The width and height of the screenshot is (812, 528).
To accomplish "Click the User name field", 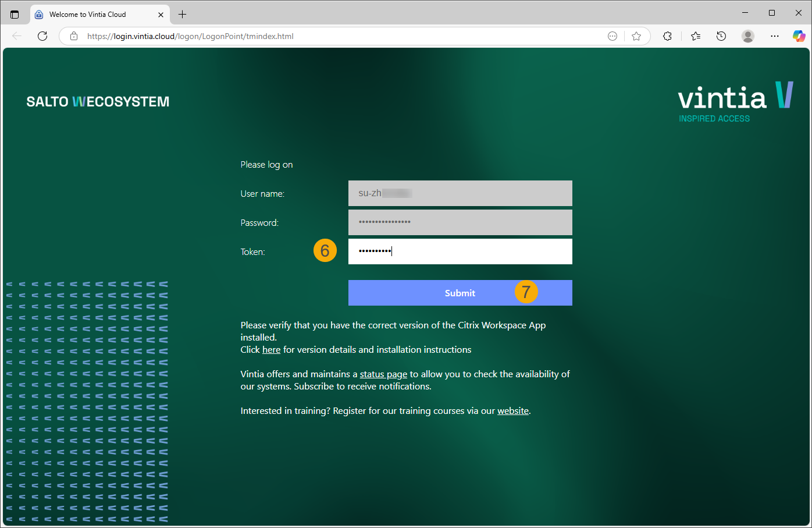I will point(460,193).
